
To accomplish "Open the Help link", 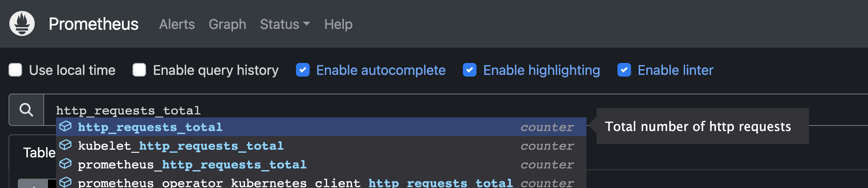I will point(338,24).
